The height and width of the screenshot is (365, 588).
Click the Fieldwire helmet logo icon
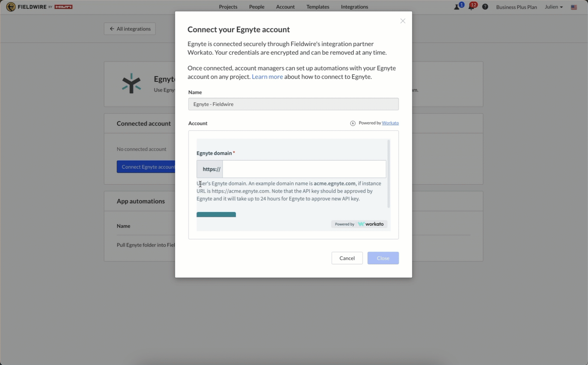pyautogui.click(x=11, y=7)
